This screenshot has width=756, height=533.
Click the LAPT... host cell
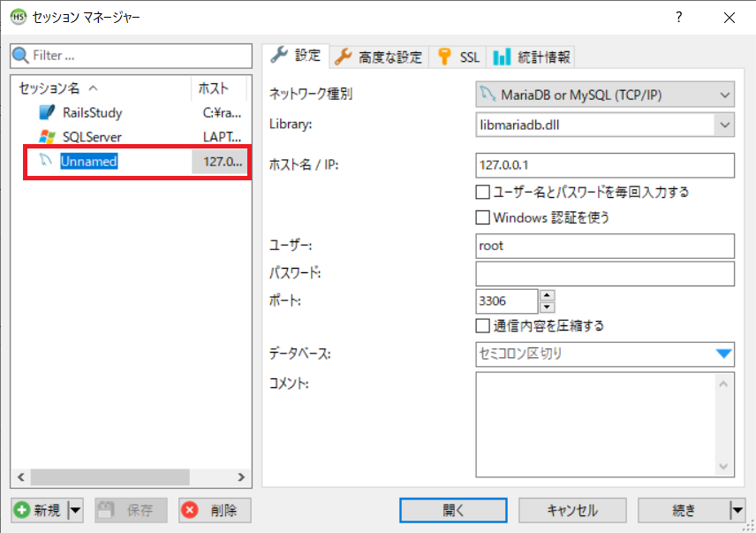tap(222, 137)
